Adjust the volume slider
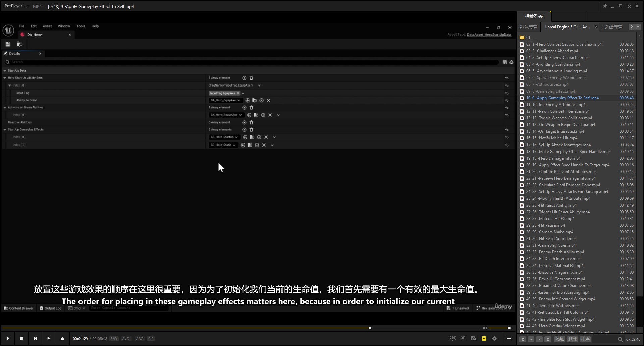 499,328
